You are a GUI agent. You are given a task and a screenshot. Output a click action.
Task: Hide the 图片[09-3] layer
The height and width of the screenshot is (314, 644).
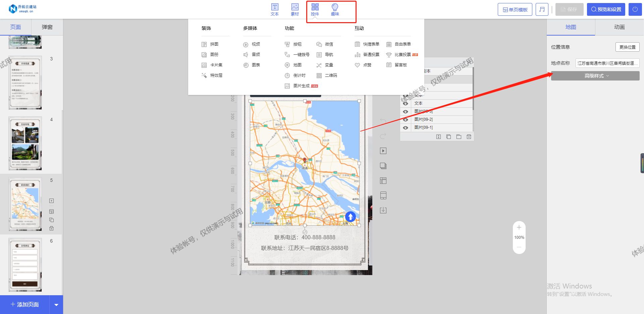pyautogui.click(x=406, y=111)
